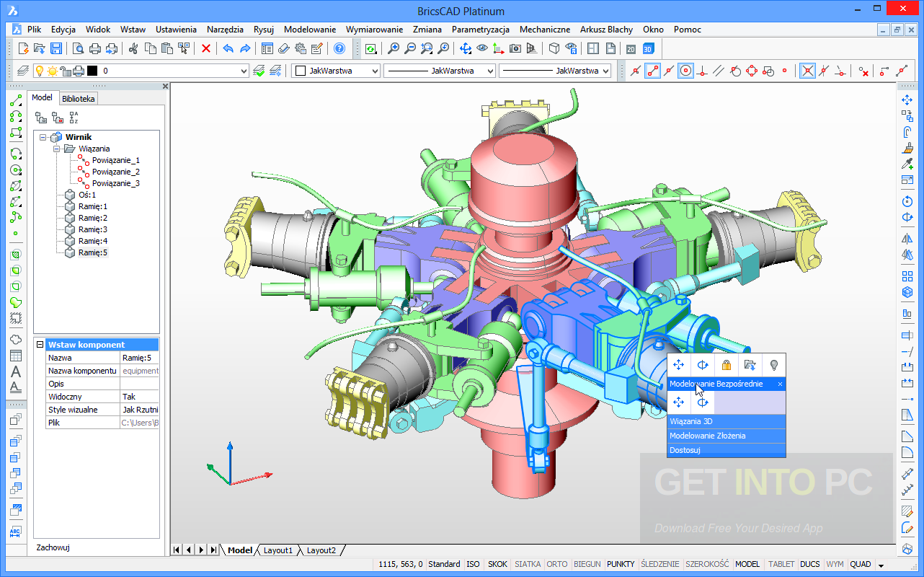The width and height of the screenshot is (924, 577).
Task: Open the Modelowanie menu
Action: coord(310,30)
